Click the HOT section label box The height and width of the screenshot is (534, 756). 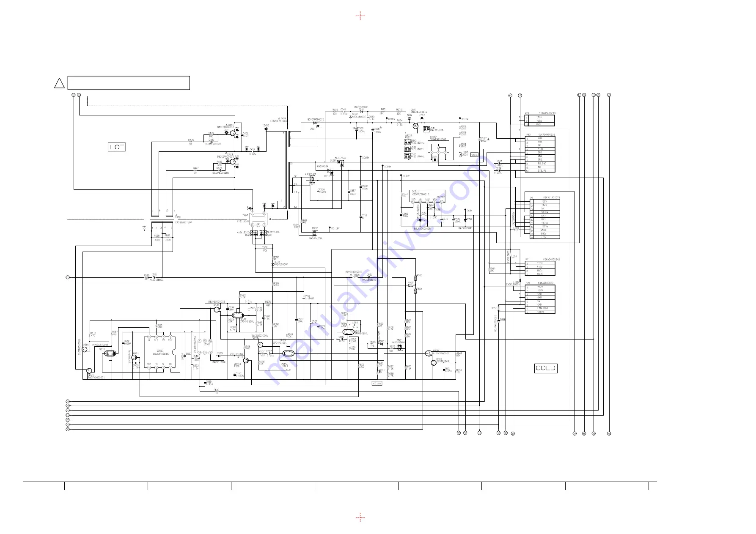tap(117, 147)
